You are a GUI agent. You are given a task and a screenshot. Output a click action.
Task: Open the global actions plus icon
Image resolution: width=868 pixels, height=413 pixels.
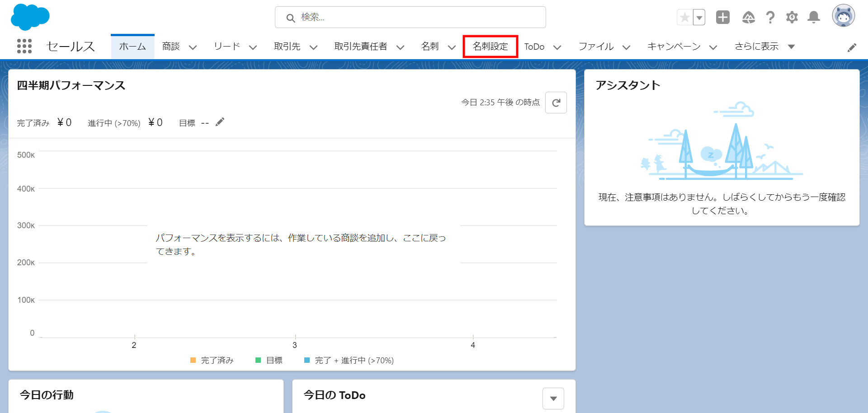tap(722, 18)
